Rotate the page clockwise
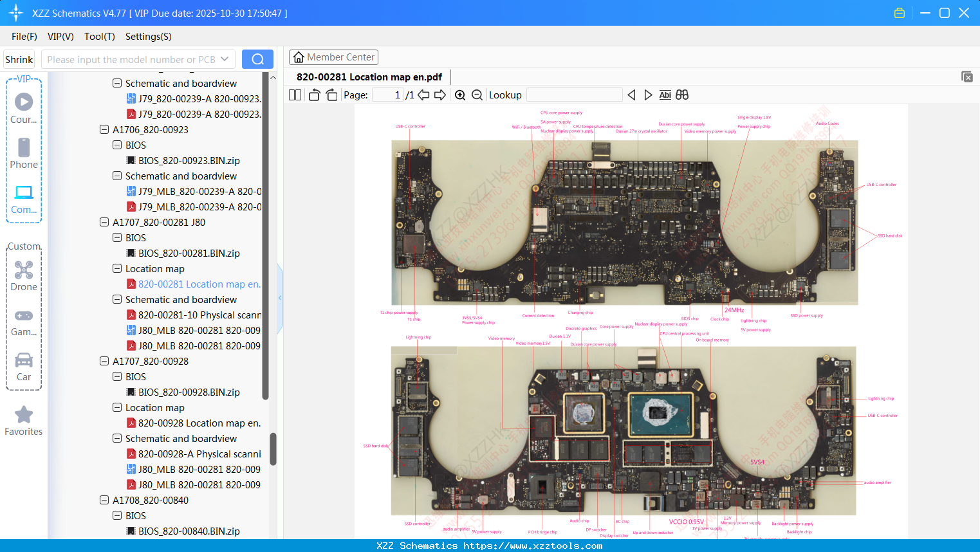 331,95
